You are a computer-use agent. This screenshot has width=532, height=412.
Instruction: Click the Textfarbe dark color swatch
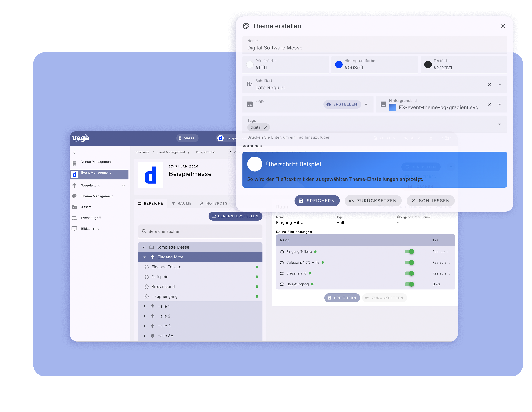[x=428, y=65]
